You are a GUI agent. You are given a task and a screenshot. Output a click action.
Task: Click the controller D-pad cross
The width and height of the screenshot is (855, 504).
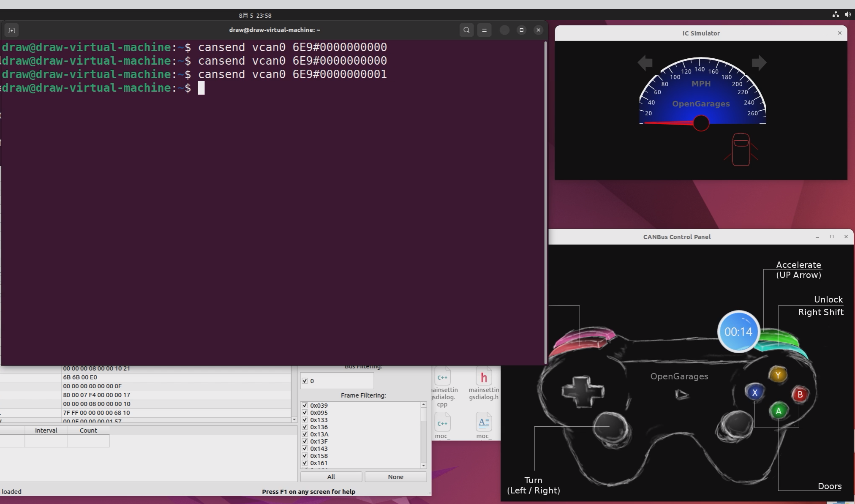click(583, 391)
